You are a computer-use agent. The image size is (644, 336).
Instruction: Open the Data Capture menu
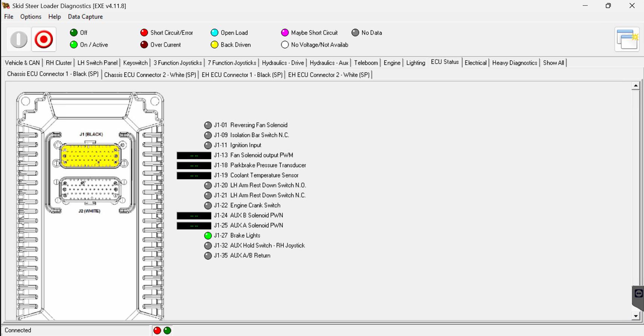point(85,17)
